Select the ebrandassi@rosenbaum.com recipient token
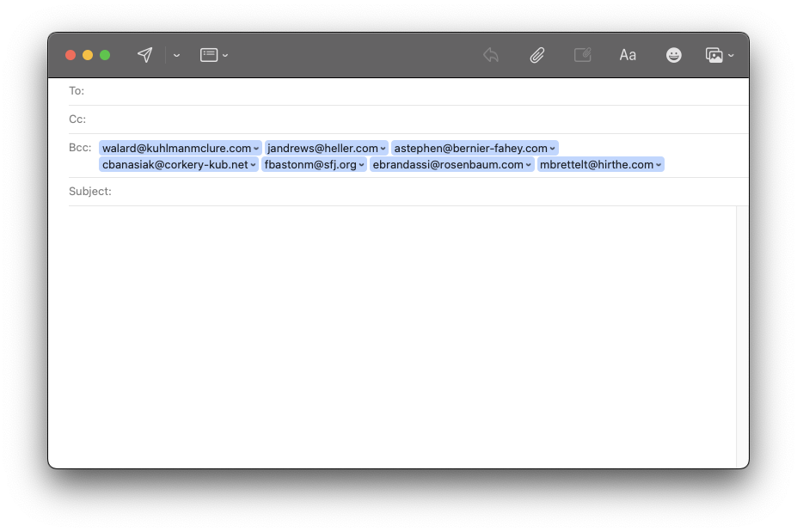The width and height of the screenshot is (797, 532). (x=447, y=164)
